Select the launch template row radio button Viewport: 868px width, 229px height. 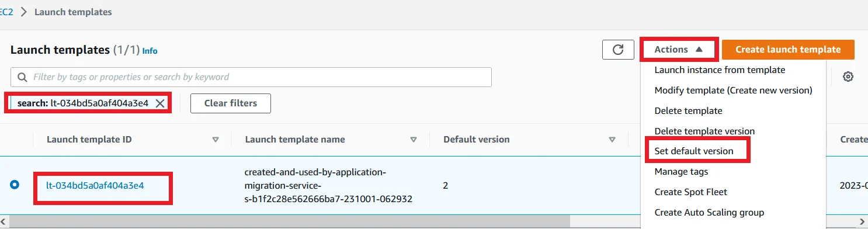pos(15,185)
